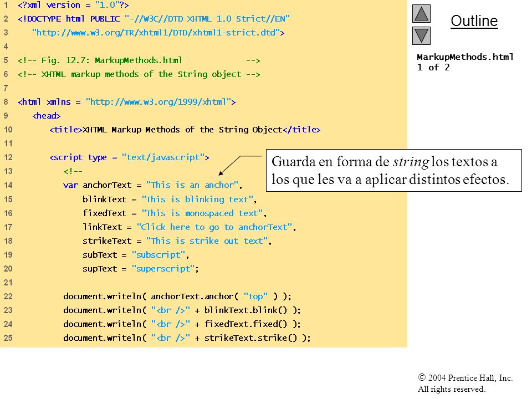Click the 2004 Prentice Hall copyright text
The height and width of the screenshot is (399, 532).
click(465, 378)
